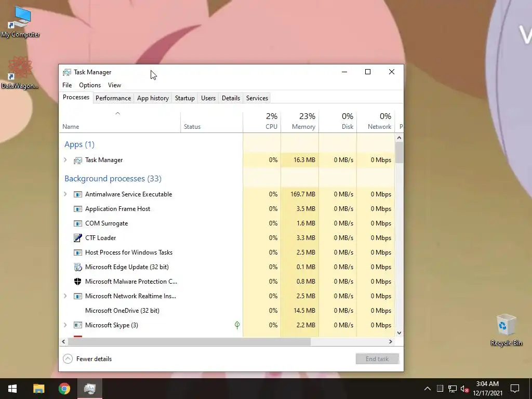Viewport: 532px width, 399px height.
Task: Click the green leaf suspended status icon
Action: coord(237,325)
